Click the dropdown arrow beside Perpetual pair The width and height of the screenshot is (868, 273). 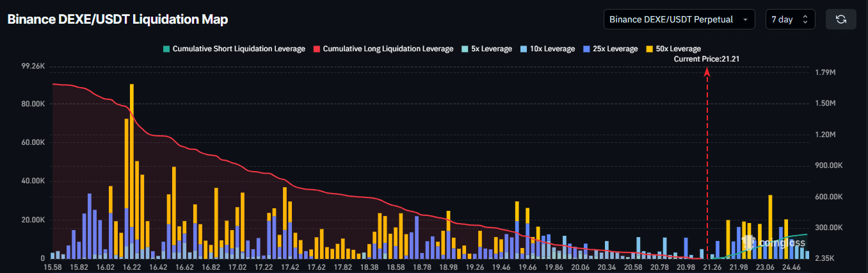point(745,20)
